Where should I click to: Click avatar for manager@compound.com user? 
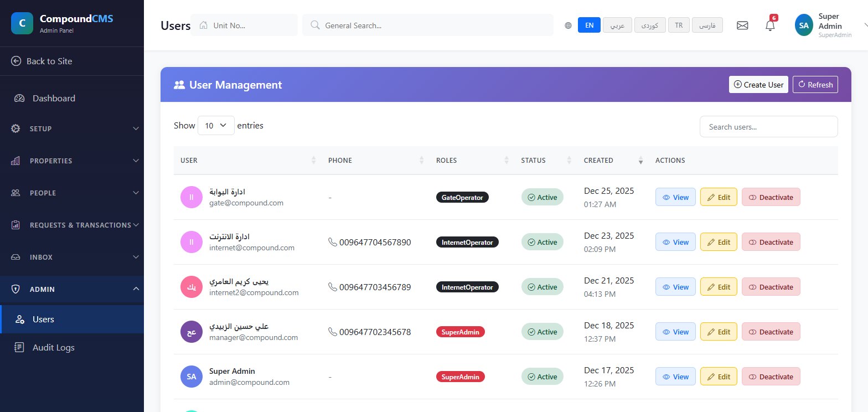pyautogui.click(x=191, y=332)
